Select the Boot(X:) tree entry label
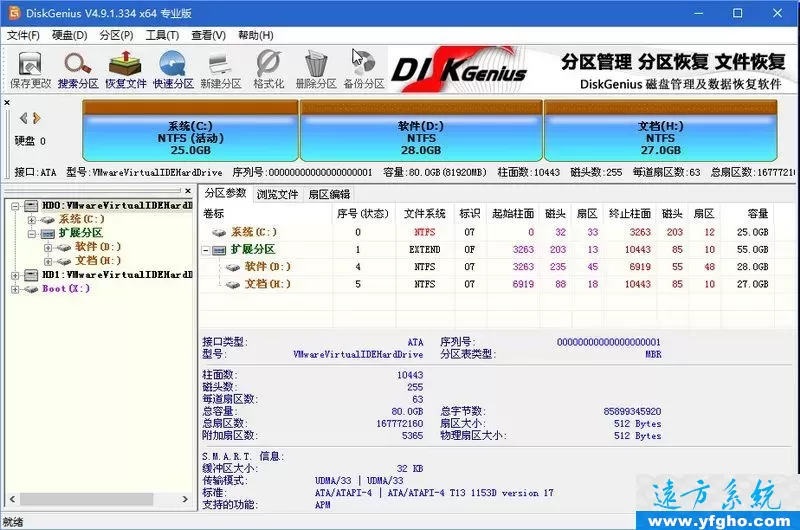The width and height of the screenshot is (800, 530). pos(66,289)
